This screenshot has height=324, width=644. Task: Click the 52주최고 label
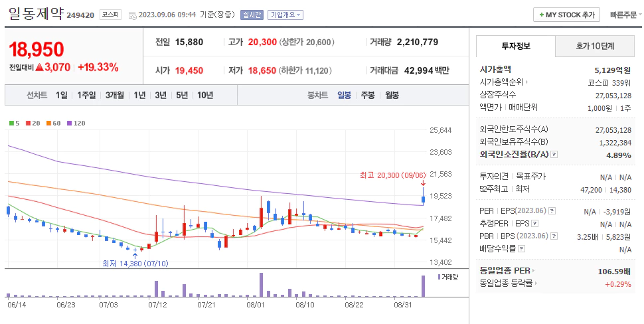[x=494, y=189]
